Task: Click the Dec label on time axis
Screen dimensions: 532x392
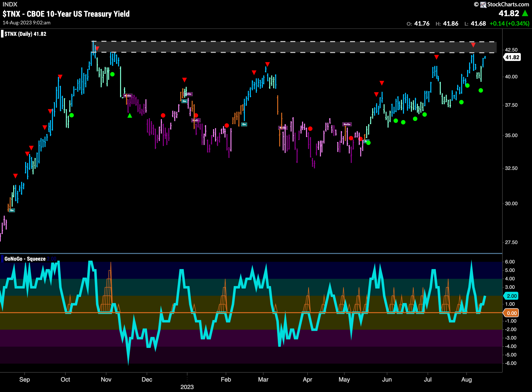Action: coord(147,380)
